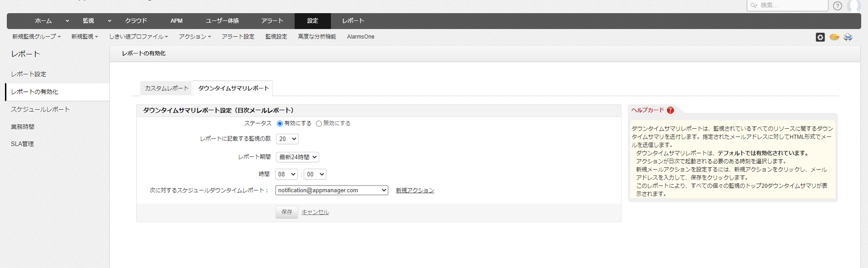Open レポート設定 in sidebar
This screenshot has width=868, height=268.
(x=29, y=74)
